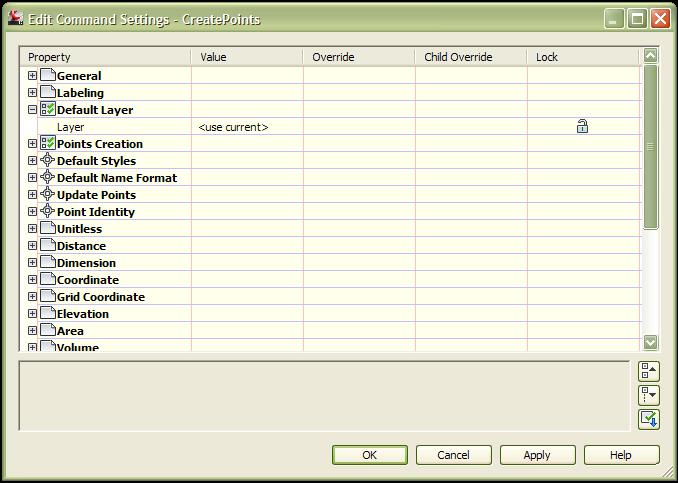This screenshot has width=678, height=483.
Task: Expand the Default Name Format group
Action: 32,178
